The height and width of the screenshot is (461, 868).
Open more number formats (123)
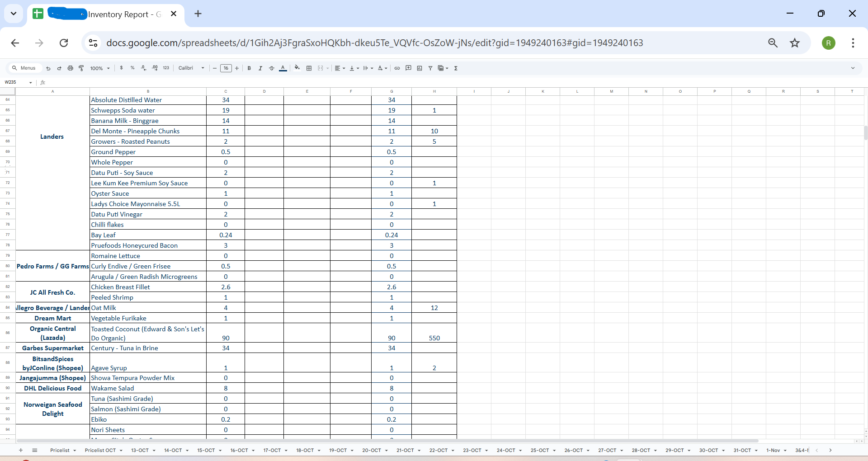pyautogui.click(x=166, y=68)
